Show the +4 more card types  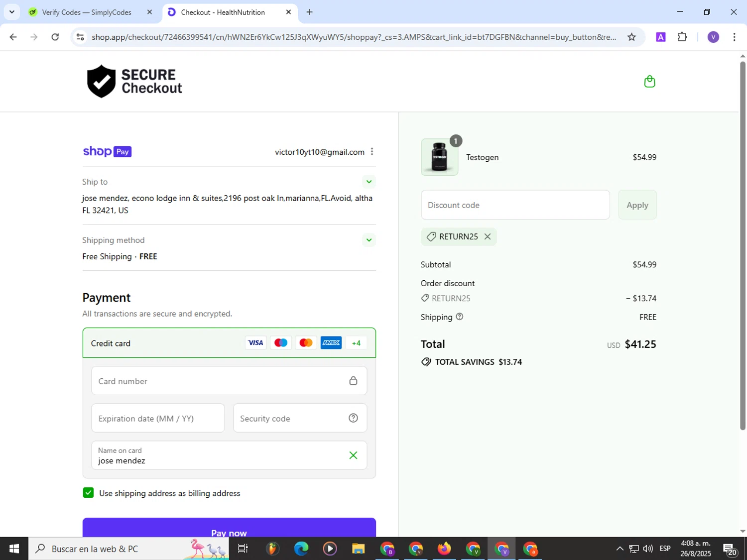pos(356,343)
